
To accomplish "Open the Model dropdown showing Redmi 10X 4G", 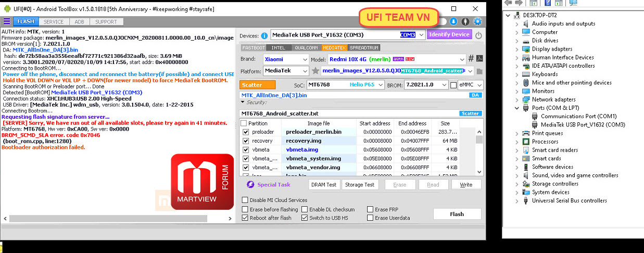I will click(x=462, y=59).
